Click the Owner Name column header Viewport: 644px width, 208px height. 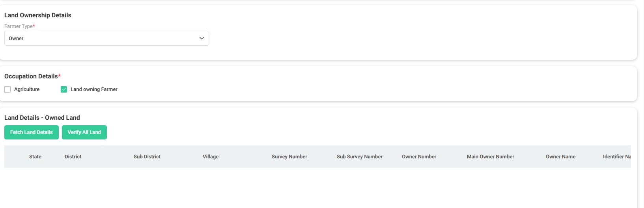tap(560, 157)
